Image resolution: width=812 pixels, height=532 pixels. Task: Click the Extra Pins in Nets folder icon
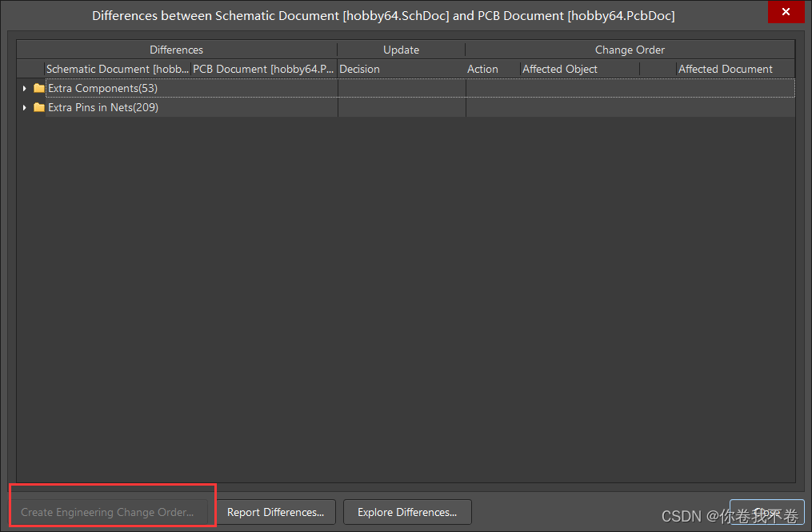(38, 108)
